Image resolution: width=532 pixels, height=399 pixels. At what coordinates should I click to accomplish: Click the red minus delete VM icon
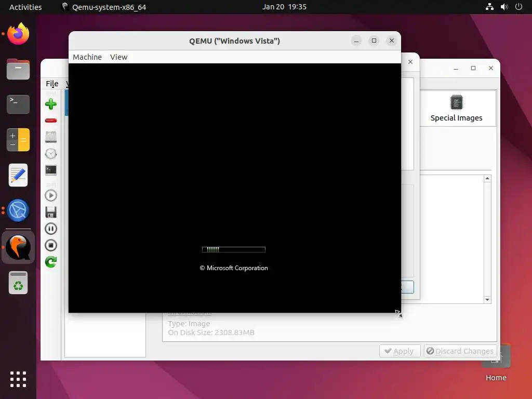[51, 121]
